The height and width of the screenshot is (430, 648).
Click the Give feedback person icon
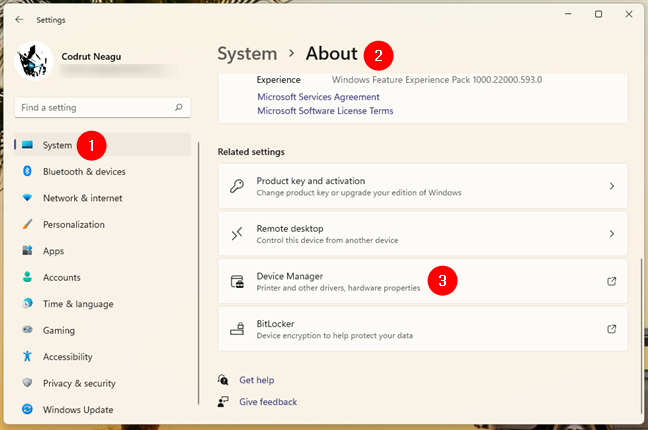[x=223, y=401]
